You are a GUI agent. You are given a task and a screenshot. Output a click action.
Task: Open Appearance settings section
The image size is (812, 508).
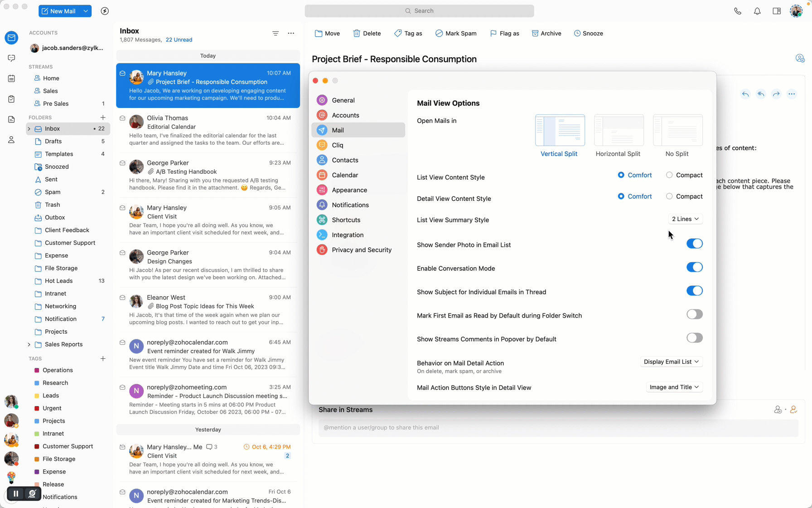pyautogui.click(x=349, y=190)
